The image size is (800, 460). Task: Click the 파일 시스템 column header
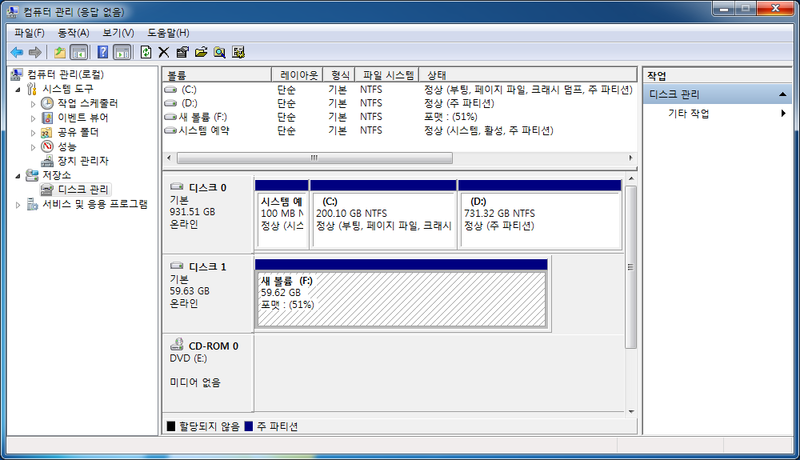388,75
